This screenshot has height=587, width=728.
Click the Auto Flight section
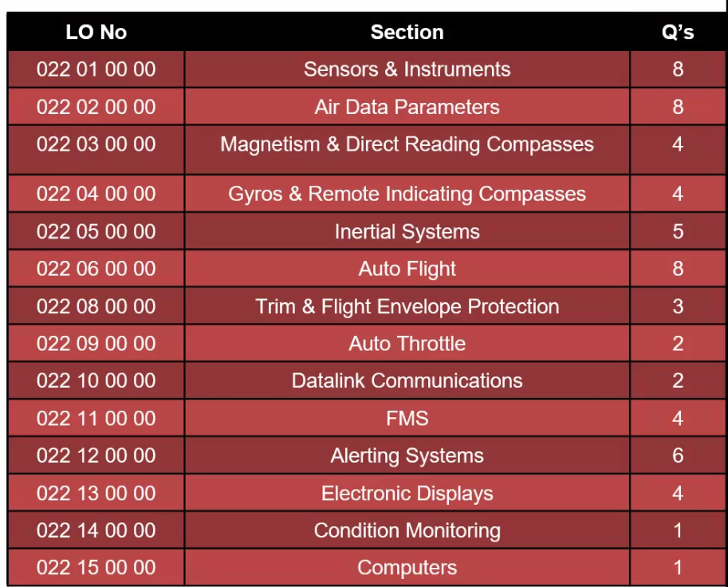point(407,269)
